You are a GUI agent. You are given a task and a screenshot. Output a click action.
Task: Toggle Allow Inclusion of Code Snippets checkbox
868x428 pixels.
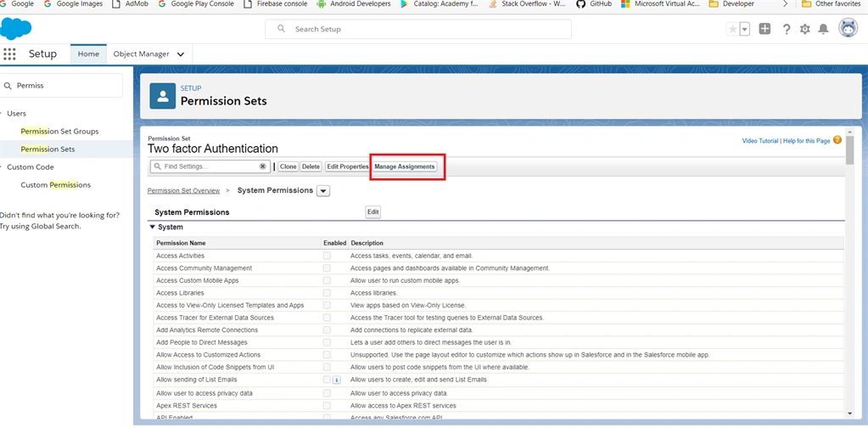point(327,367)
